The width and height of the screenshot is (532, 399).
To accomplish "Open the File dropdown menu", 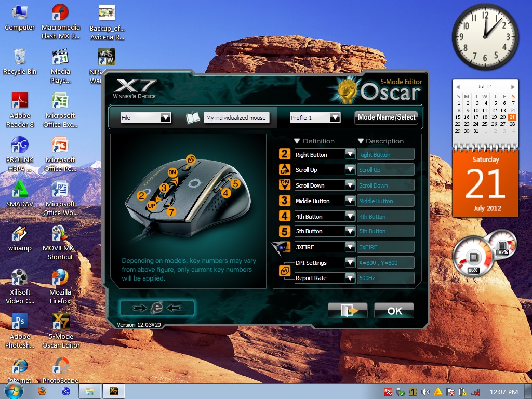I will tap(165, 118).
